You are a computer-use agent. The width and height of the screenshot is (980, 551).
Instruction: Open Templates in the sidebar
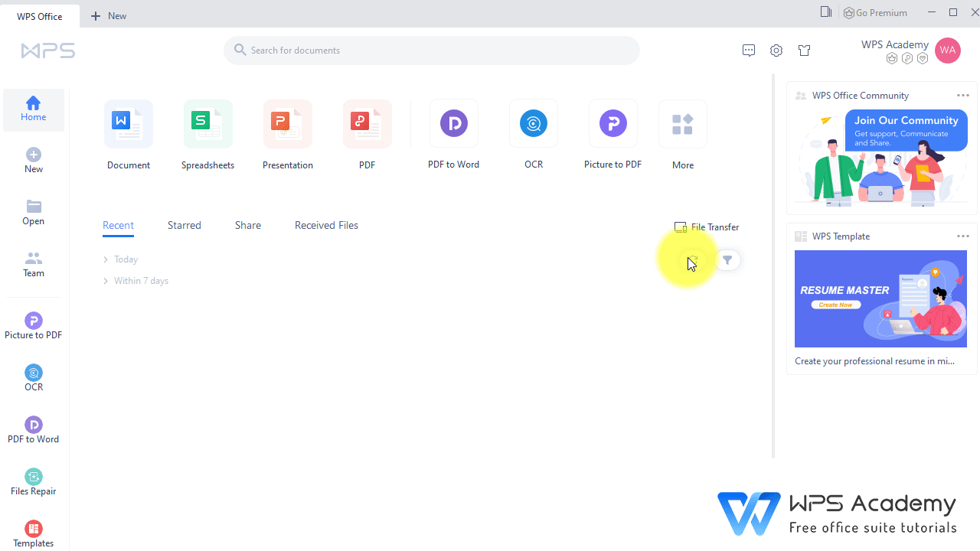tap(34, 535)
